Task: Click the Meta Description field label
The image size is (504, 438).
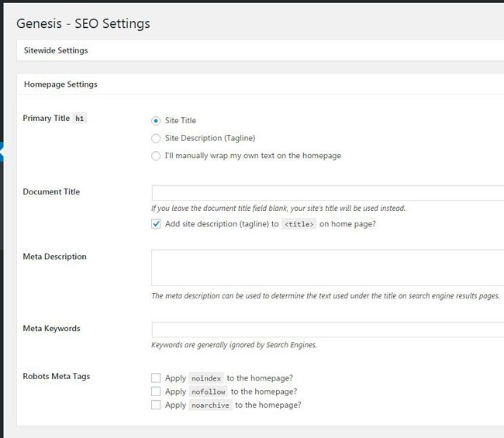Action: (54, 257)
